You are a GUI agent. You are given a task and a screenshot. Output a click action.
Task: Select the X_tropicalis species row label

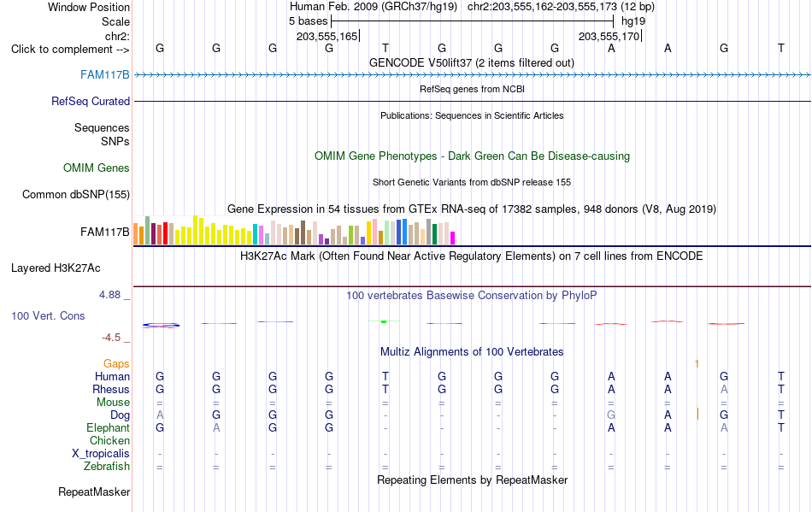(101, 454)
